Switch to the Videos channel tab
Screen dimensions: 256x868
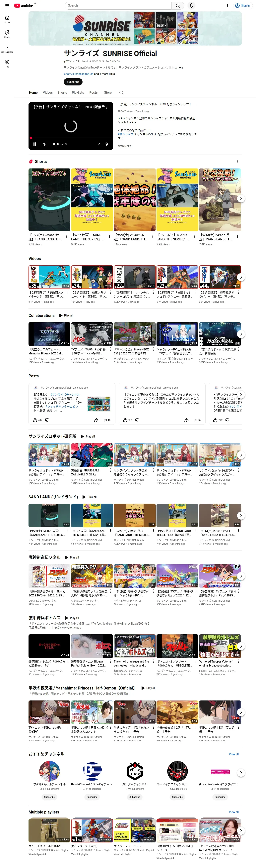coord(48,93)
